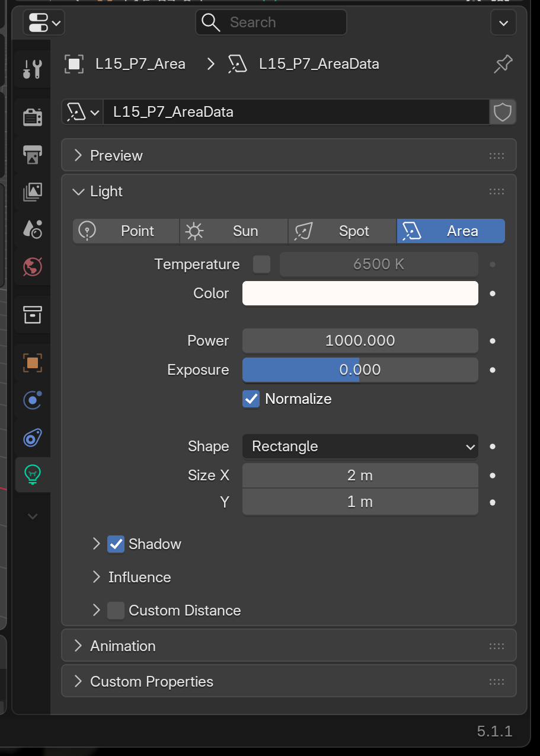
Task: Click the white Color swatch
Action: pos(360,294)
